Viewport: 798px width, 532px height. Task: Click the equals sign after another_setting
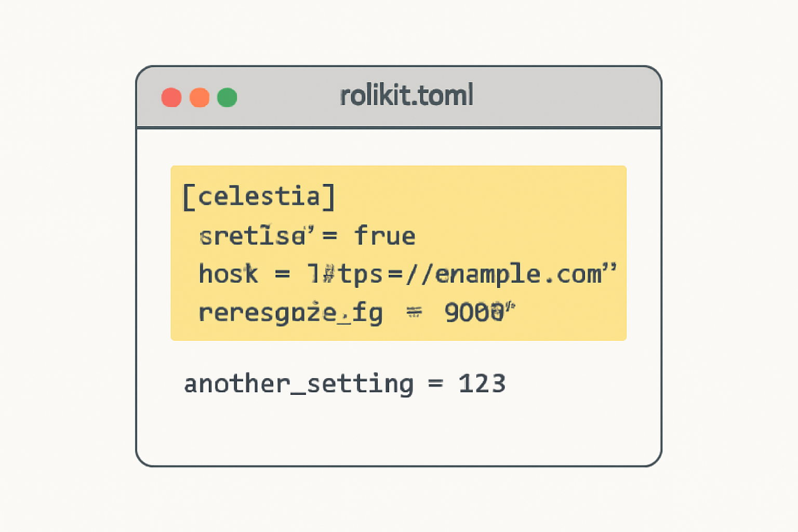point(435,384)
